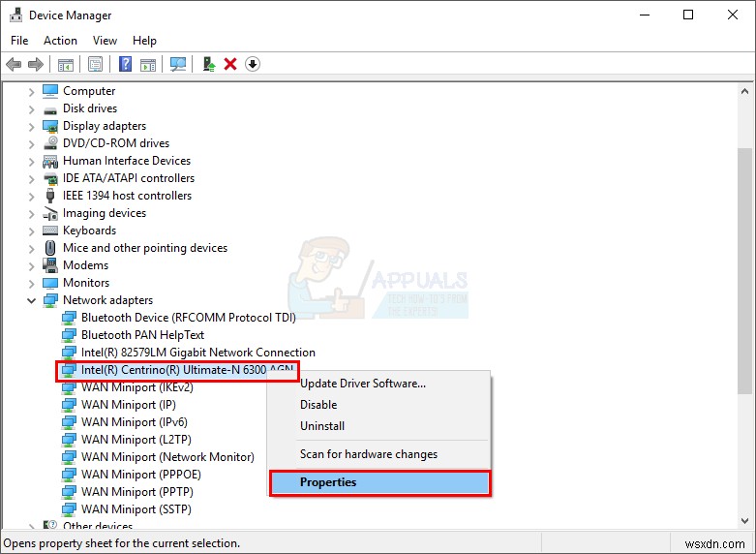Go back using the toolbar back arrow
This screenshot has width=756, height=554.
click(x=14, y=64)
